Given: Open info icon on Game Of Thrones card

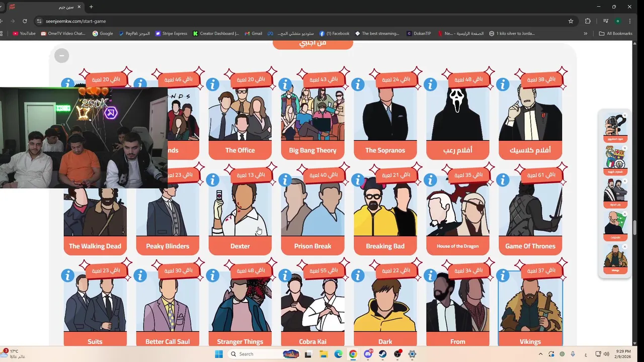Looking at the screenshot, I should [x=503, y=180].
